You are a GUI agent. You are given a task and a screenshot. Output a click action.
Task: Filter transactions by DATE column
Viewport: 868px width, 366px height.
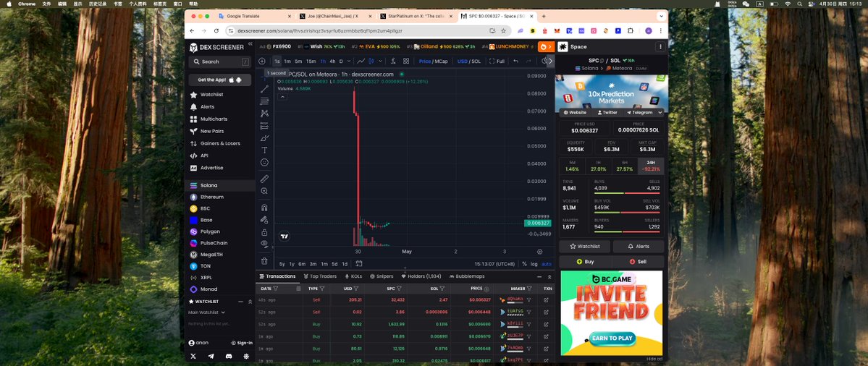pos(275,289)
